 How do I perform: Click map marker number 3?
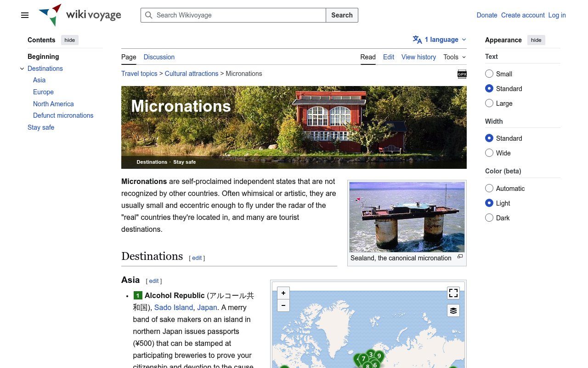[x=371, y=355]
